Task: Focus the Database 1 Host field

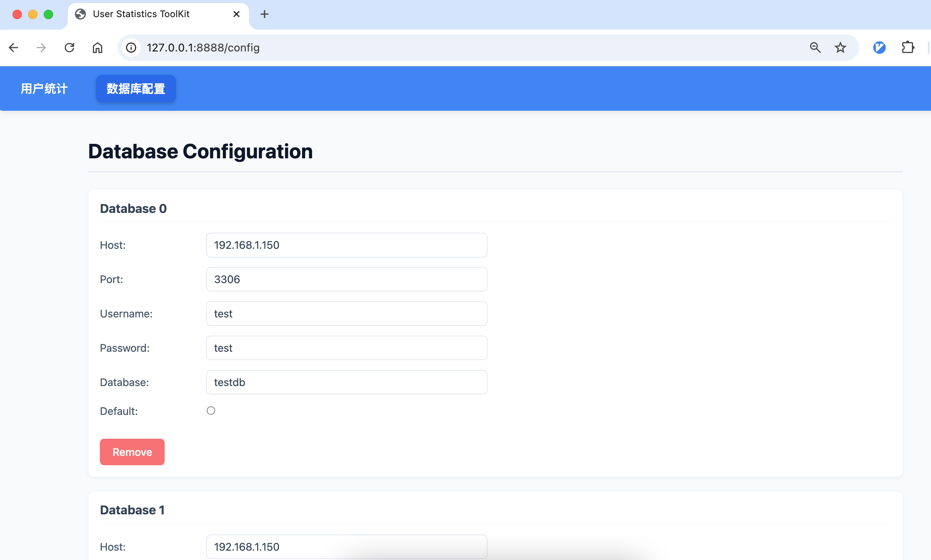Action: tap(346, 547)
